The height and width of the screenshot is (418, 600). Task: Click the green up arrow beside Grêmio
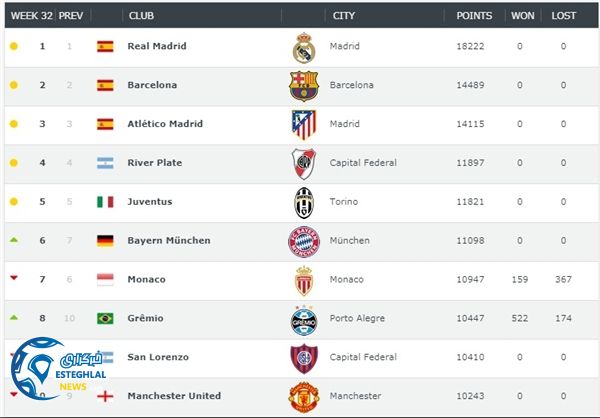[13, 318]
